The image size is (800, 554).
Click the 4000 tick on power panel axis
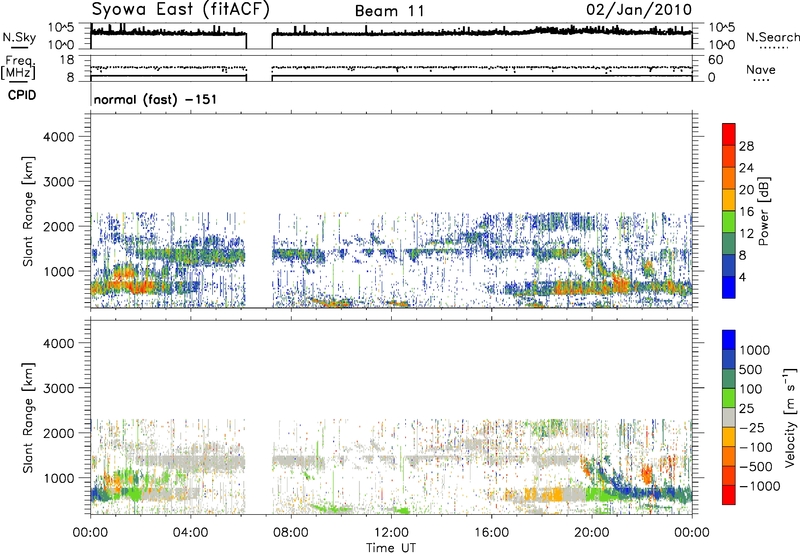coord(58,137)
